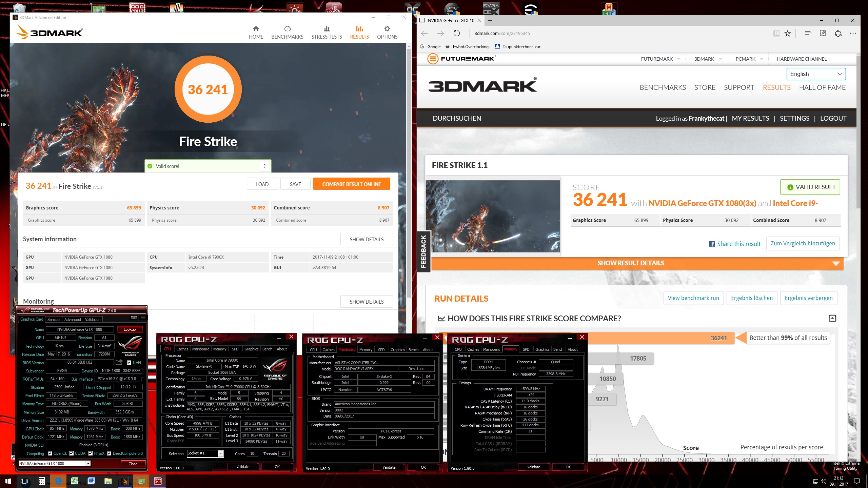Screen dimensions: 868x488
Task: Open Microsoft Edge from taskbar
Action: point(58,481)
